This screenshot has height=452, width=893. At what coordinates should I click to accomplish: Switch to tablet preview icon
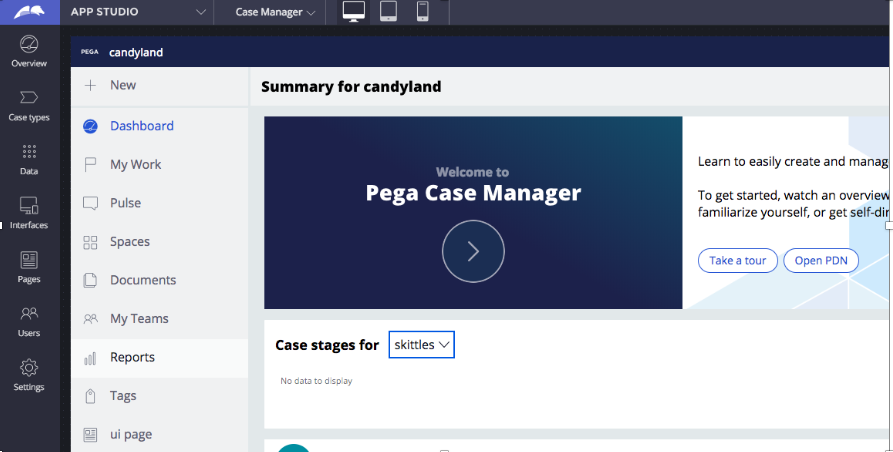tap(388, 11)
